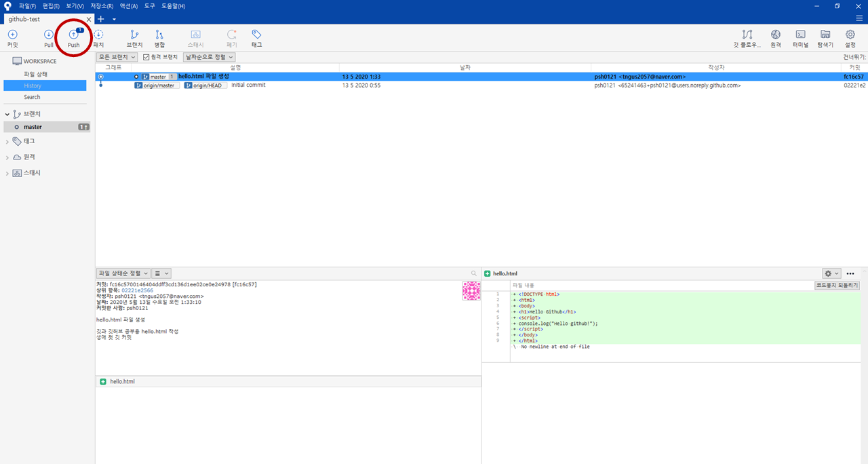Click the 코드뭉치 되돌리기 button
Image resolution: width=868 pixels, height=464 pixels.
[x=837, y=286]
